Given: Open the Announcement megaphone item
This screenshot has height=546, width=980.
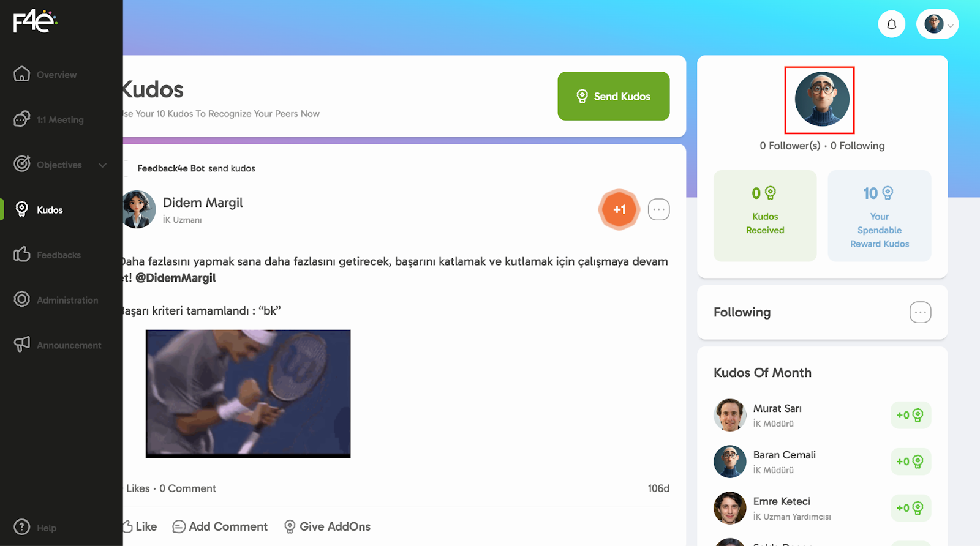Looking at the screenshot, I should click(x=58, y=345).
